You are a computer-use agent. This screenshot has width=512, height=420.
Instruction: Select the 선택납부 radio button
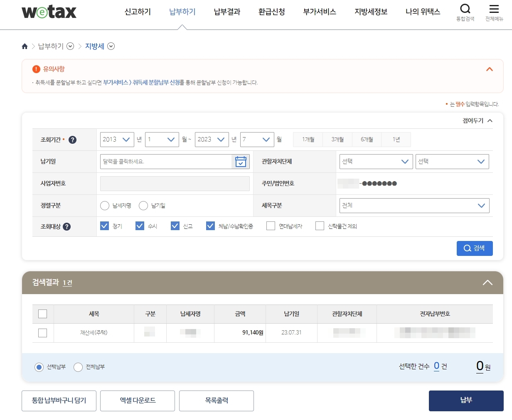click(39, 367)
